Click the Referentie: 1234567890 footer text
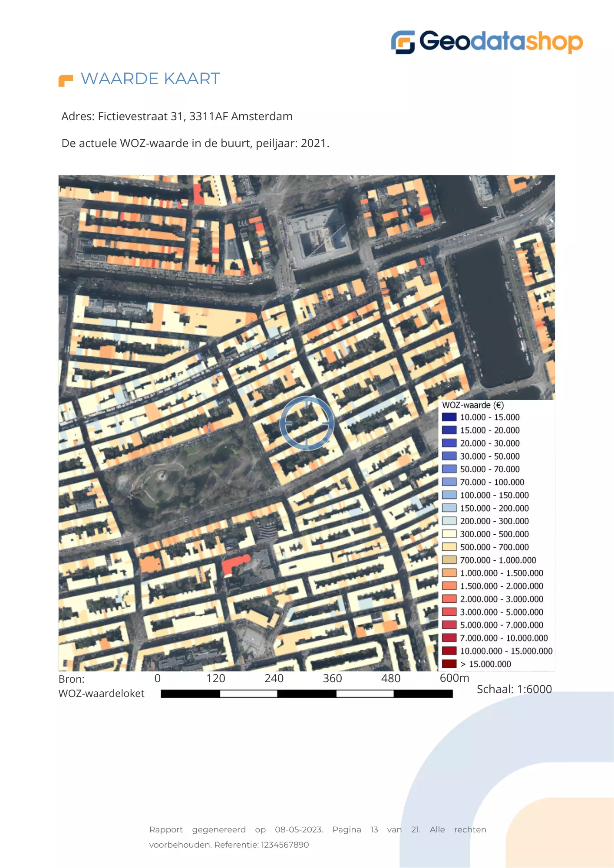This screenshot has height=868, width=614. pos(261,845)
